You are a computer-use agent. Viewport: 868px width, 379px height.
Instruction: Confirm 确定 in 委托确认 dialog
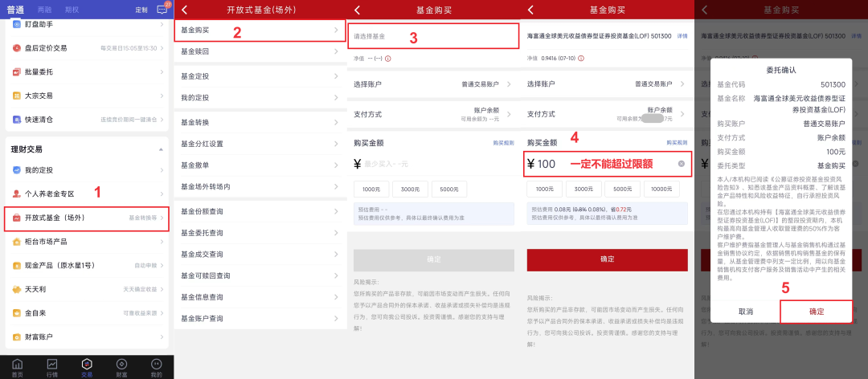pos(817,312)
